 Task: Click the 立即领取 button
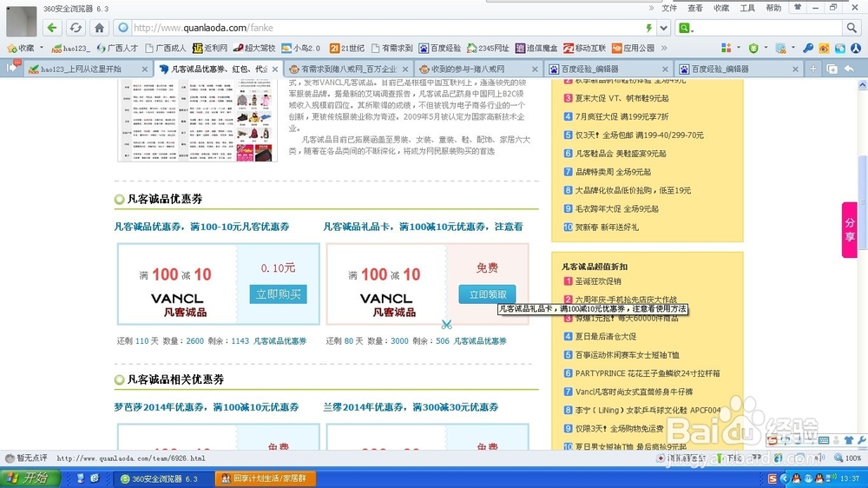(x=487, y=294)
